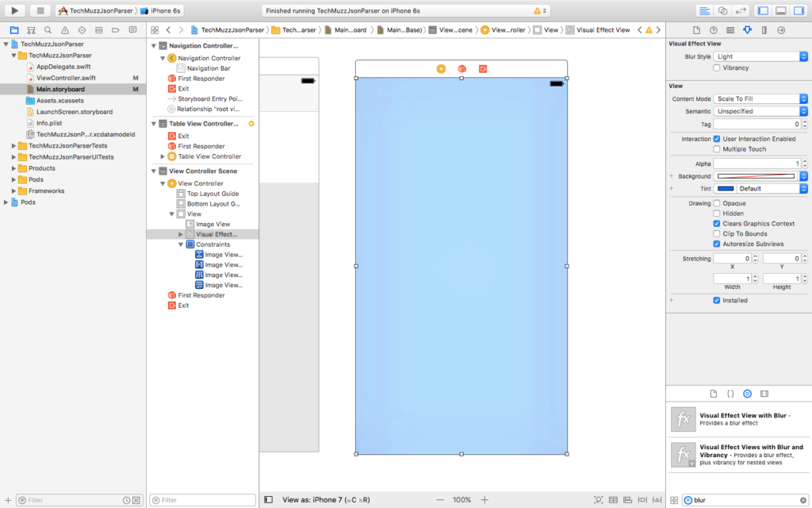Screen dimensions: 812x508
Task: Toggle the navigator panel visibility
Action: click(x=764, y=10)
